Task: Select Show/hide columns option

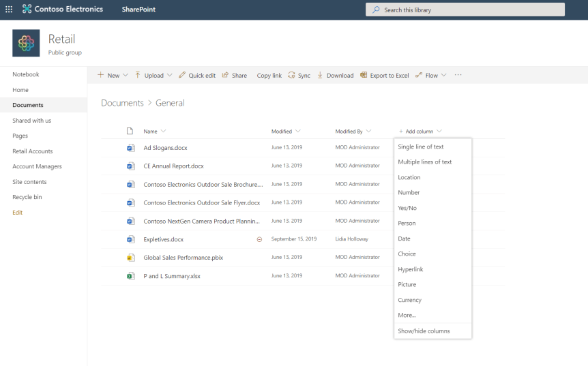Action: point(424,331)
